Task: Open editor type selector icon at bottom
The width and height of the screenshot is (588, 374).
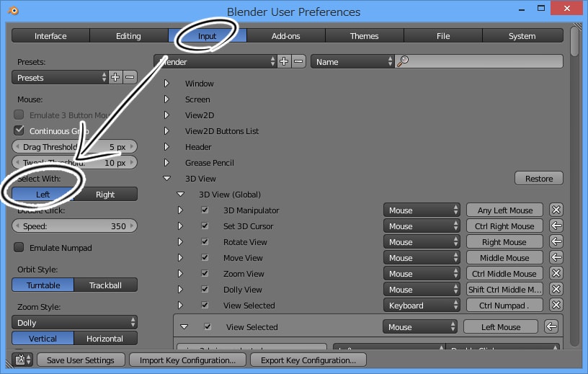Action: tap(22, 360)
